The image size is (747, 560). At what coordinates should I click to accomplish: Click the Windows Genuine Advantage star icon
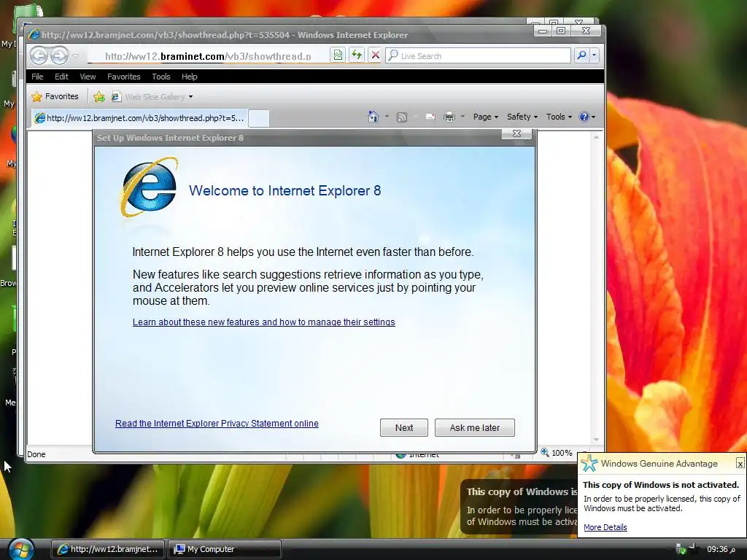[x=589, y=463]
